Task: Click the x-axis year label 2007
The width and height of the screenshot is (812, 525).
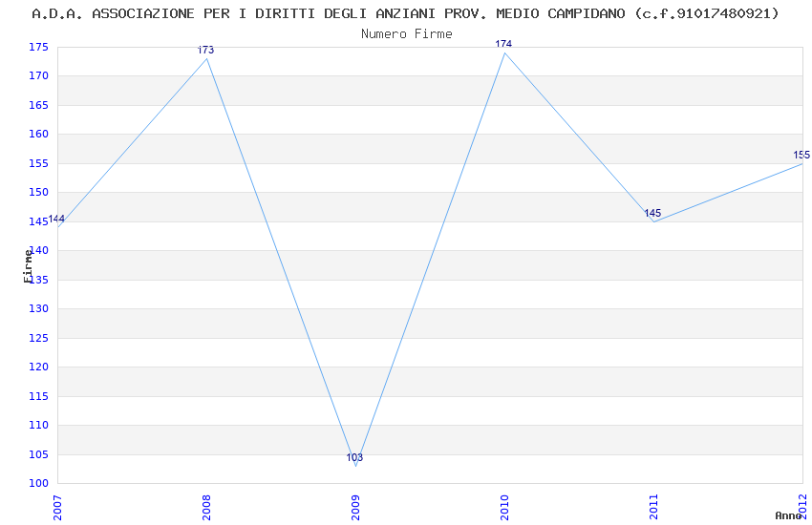Action: click(57, 508)
